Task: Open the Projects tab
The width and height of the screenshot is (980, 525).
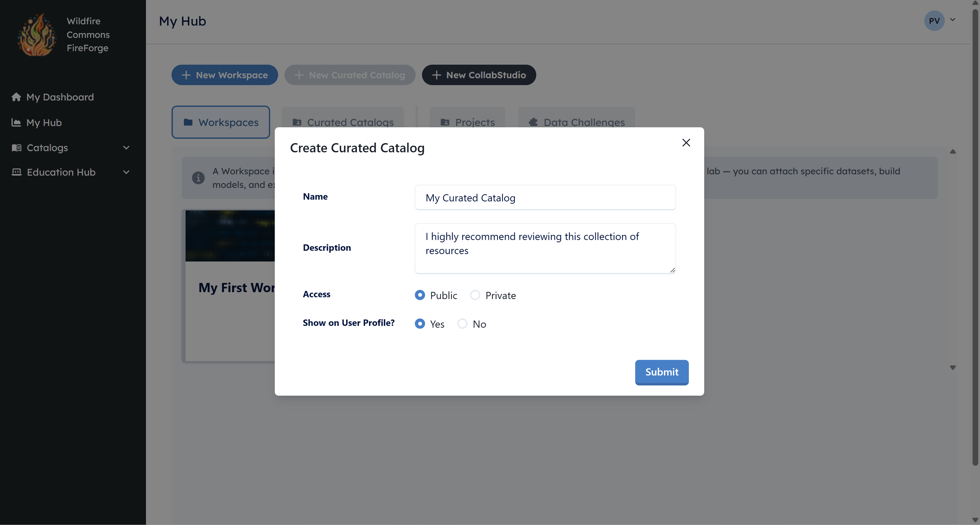Action: point(467,122)
